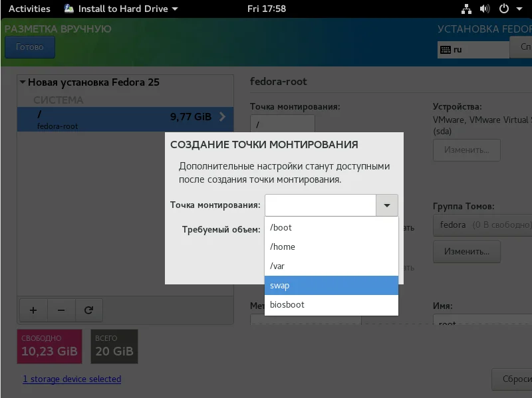
Task: Choose /boot in the mount point list
Action: 331,227
